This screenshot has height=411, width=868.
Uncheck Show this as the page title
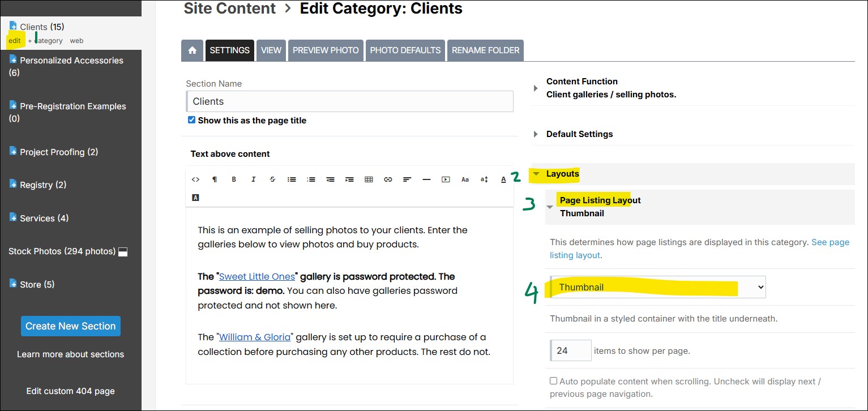pyautogui.click(x=191, y=120)
